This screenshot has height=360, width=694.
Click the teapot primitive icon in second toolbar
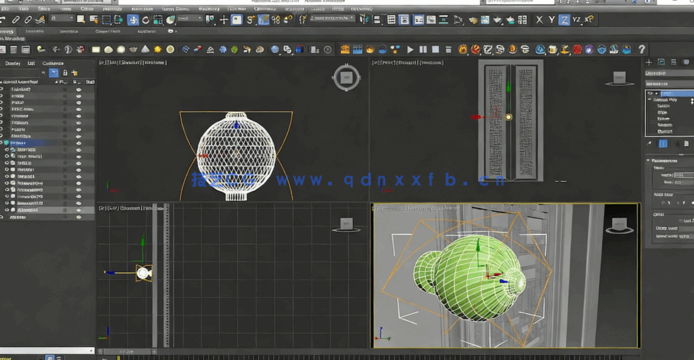pyautogui.click(x=133, y=49)
